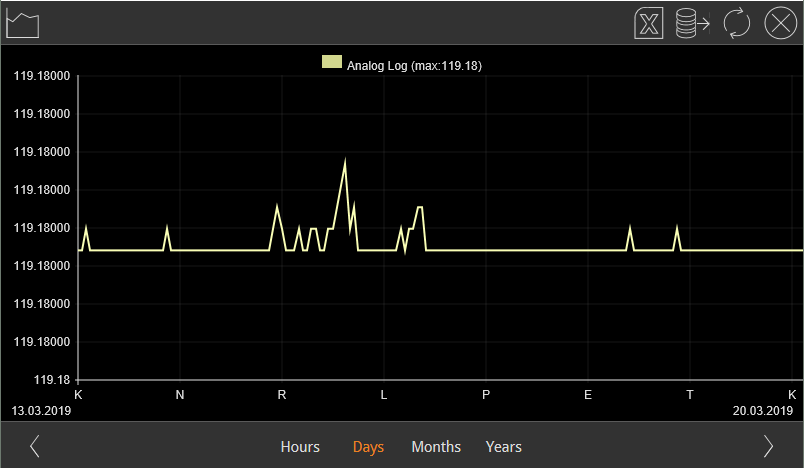Click the end date 20.03.2019

(762, 410)
